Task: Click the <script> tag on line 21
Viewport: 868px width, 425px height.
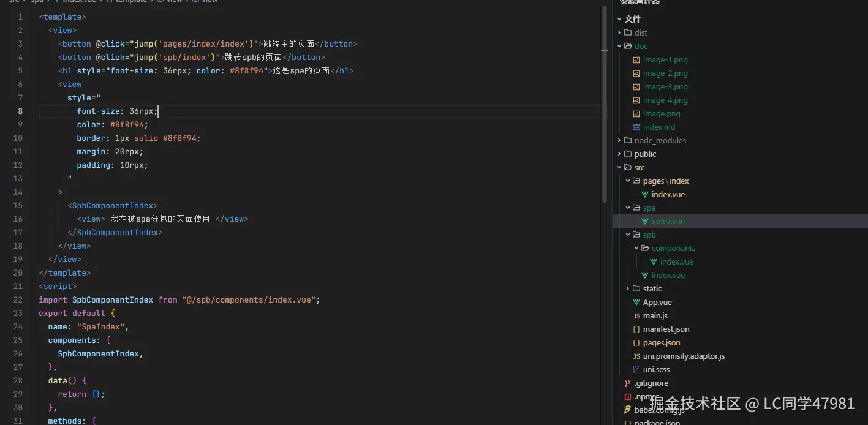Action: pyautogui.click(x=58, y=286)
